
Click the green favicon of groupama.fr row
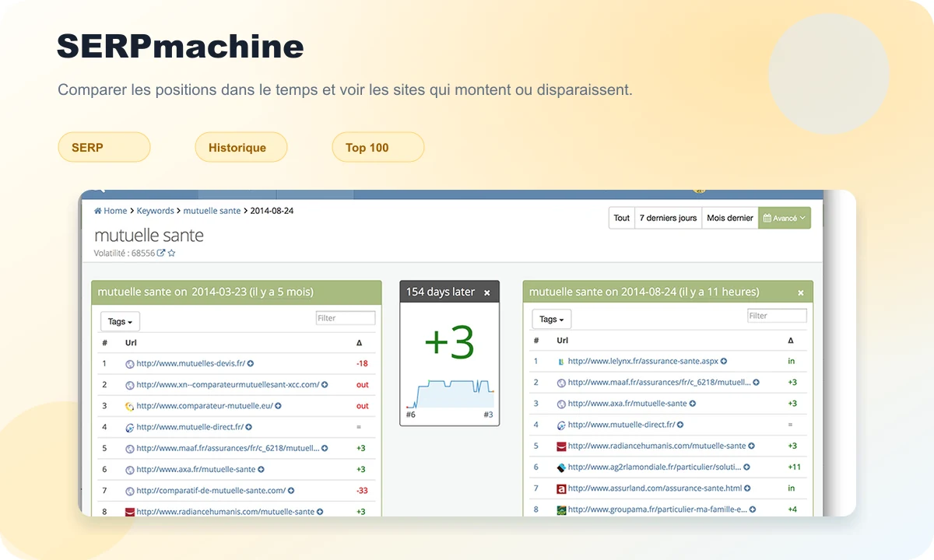[x=561, y=509]
